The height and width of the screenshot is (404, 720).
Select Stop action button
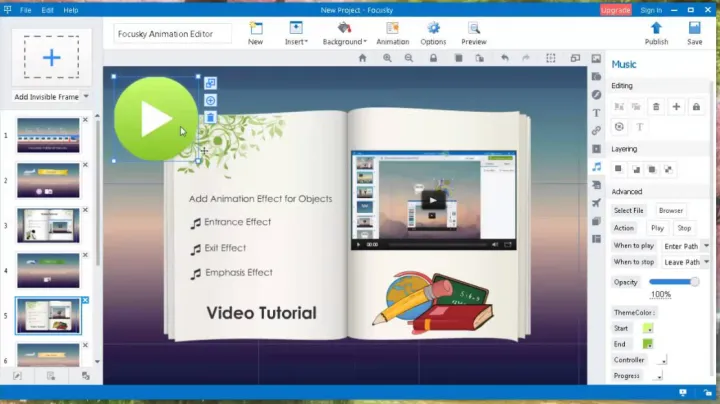click(684, 228)
